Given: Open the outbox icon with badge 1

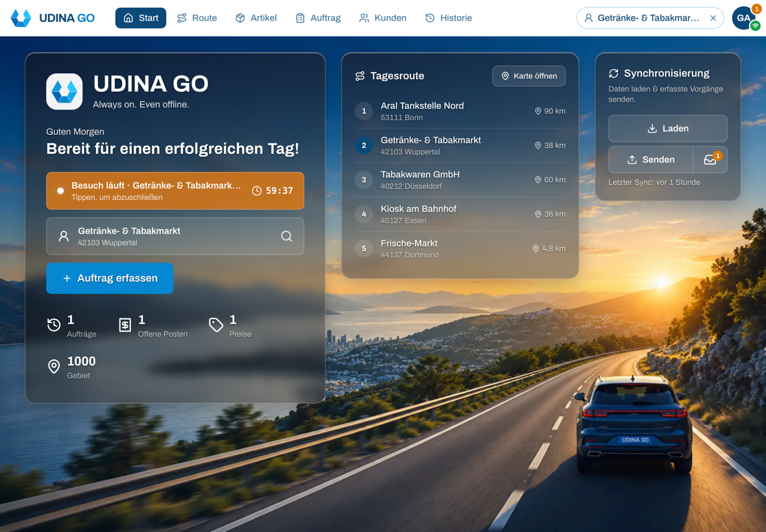Looking at the screenshot, I should pyautogui.click(x=710, y=160).
